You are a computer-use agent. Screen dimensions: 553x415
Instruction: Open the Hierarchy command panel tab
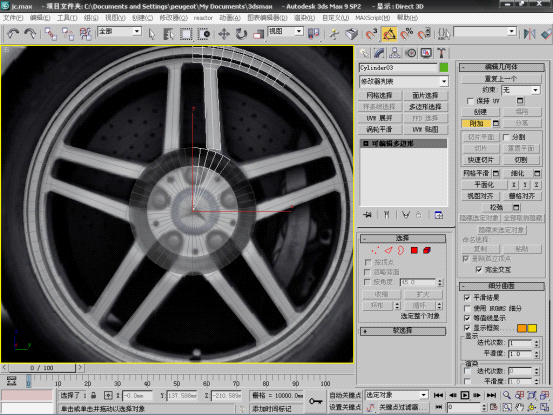[394, 53]
